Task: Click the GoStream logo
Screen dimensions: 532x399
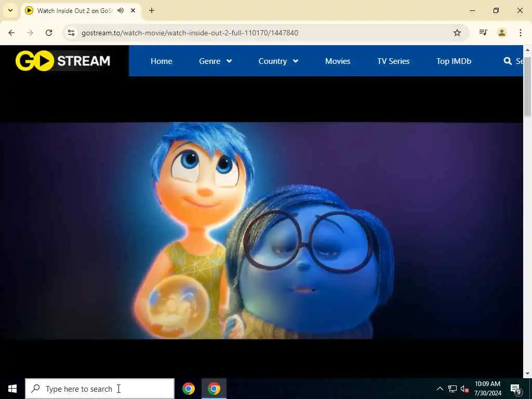Action: 63,61
